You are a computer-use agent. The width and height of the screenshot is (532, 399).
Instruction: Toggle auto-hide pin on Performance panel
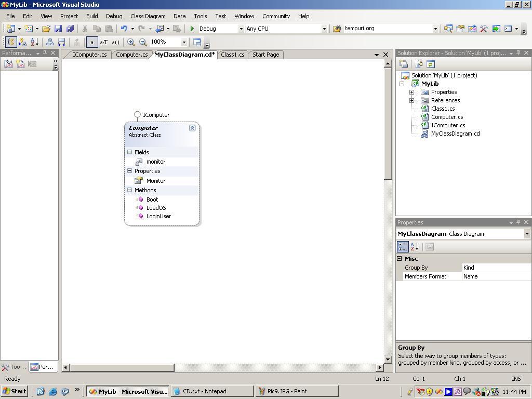(x=45, y=52)
